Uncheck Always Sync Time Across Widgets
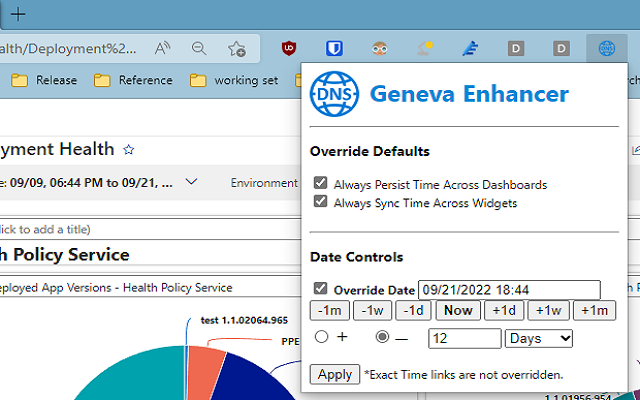The width and height of the screenshot is (640, 400). [x=320, y=201]
